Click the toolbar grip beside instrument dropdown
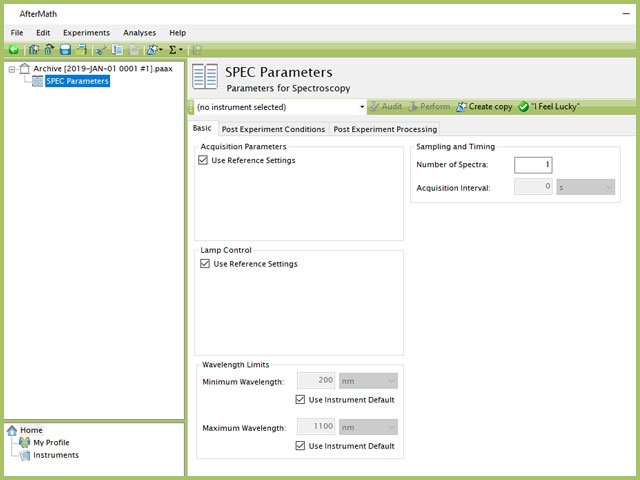Viewport: 640px width, 480px height. click(191, 107)
